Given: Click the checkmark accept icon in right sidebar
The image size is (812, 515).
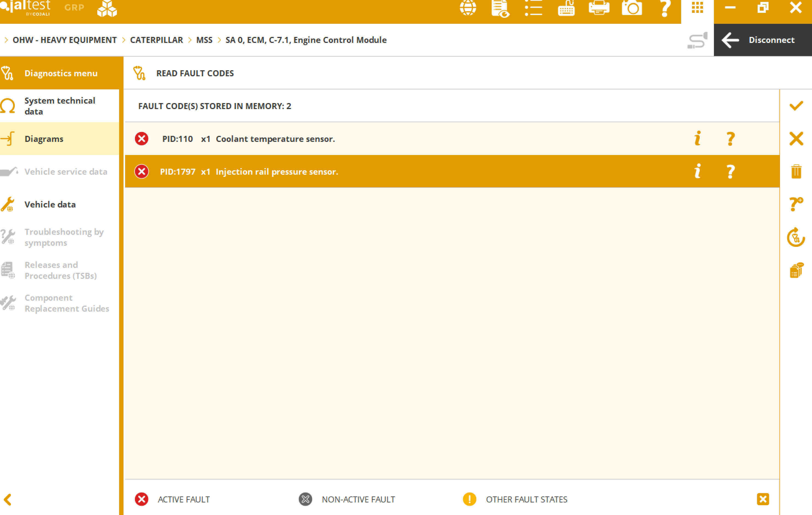Looking at the screenshot, I should [796, 106].
